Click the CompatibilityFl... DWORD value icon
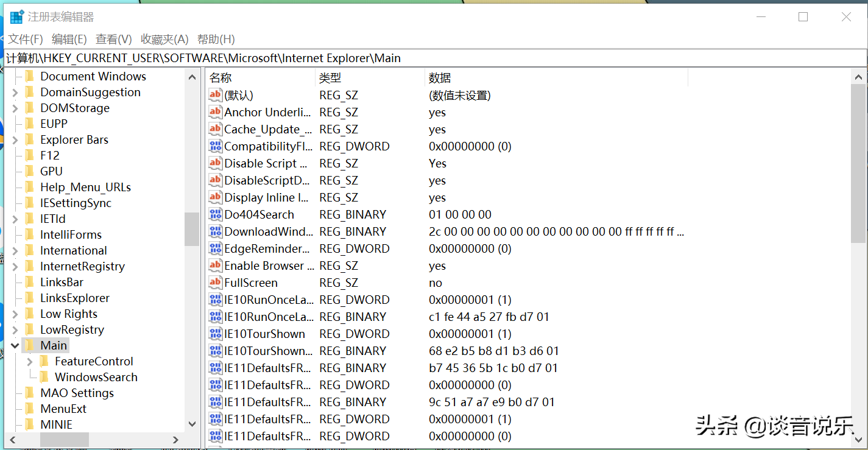The image size is (868, 450). point(215,146)
